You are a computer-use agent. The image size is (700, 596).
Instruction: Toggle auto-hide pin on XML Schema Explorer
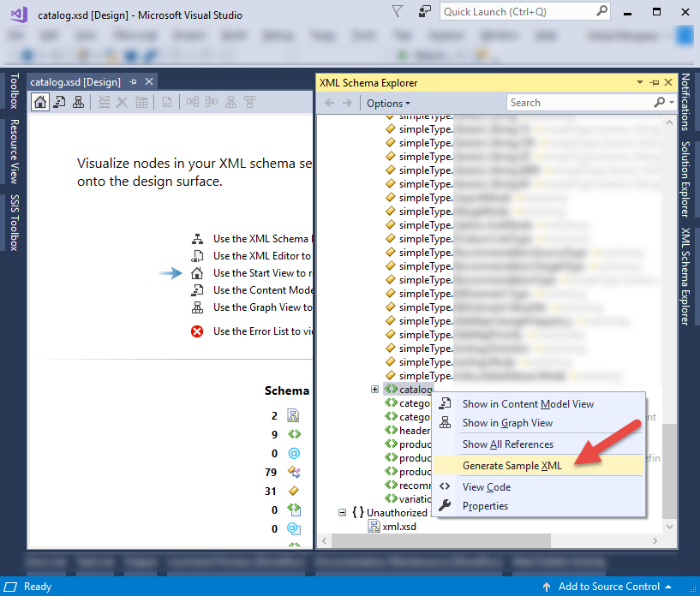[x=655, y=82]
